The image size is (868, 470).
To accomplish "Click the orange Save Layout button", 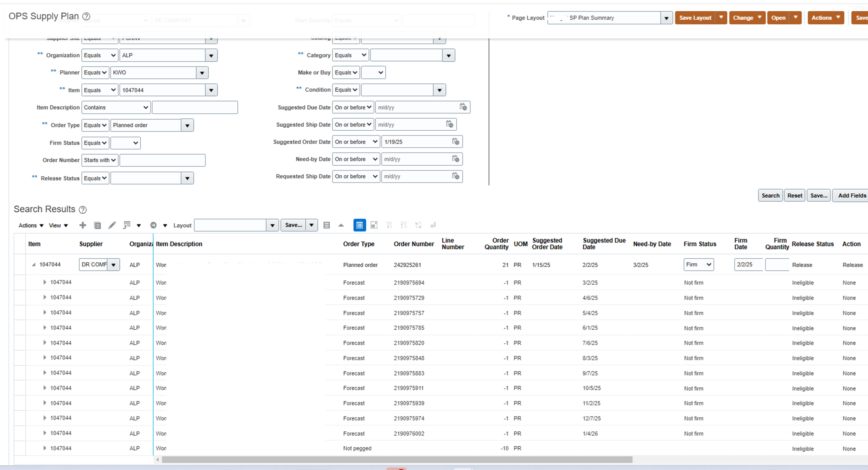I will (x=695, y=18).
